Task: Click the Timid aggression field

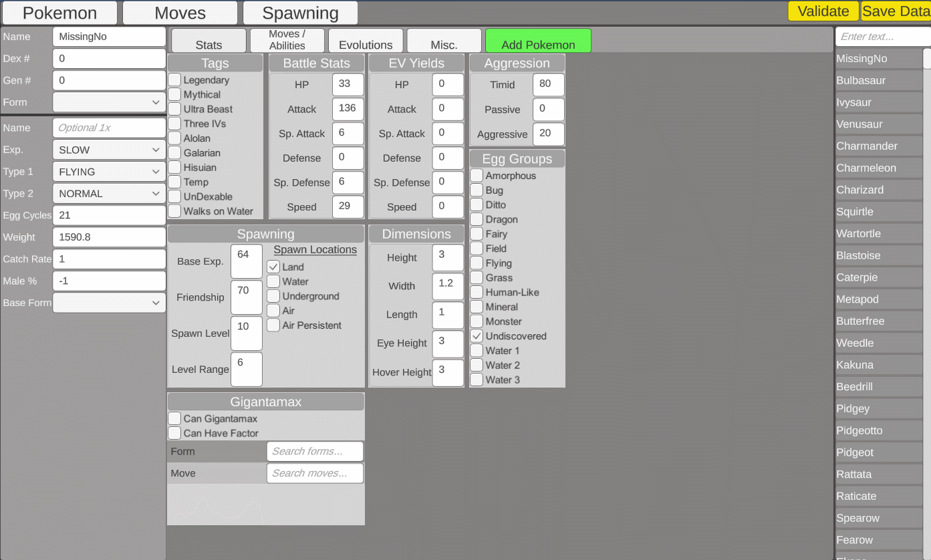Action: pos(548,85)
